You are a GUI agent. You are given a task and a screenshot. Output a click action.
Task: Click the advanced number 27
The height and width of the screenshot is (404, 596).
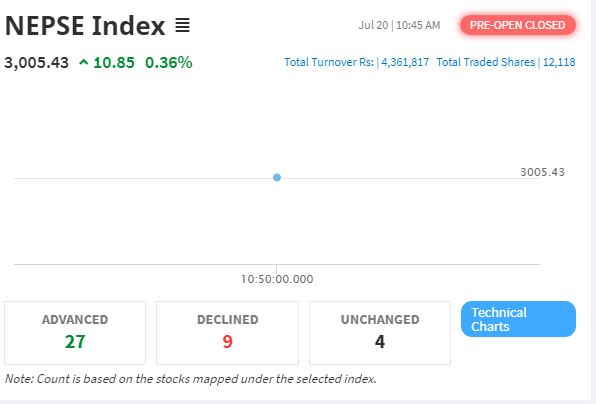coord(75,342)
